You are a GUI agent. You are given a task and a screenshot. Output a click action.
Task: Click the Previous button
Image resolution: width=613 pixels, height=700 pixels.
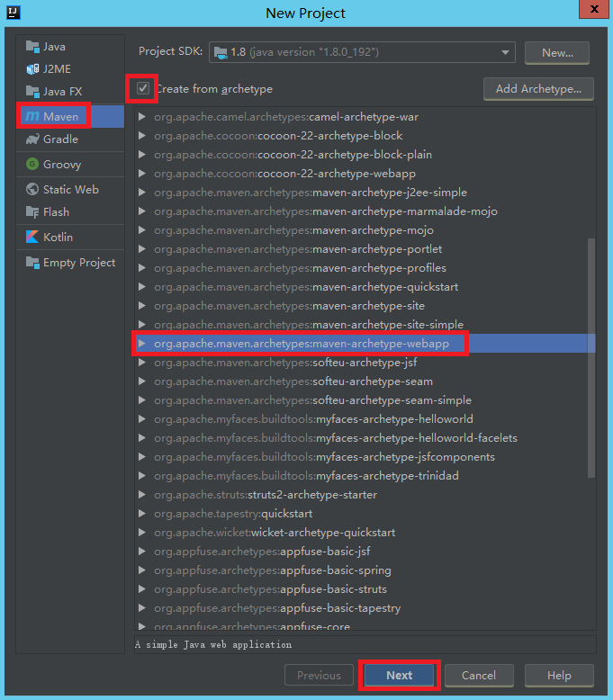[319, 676]
